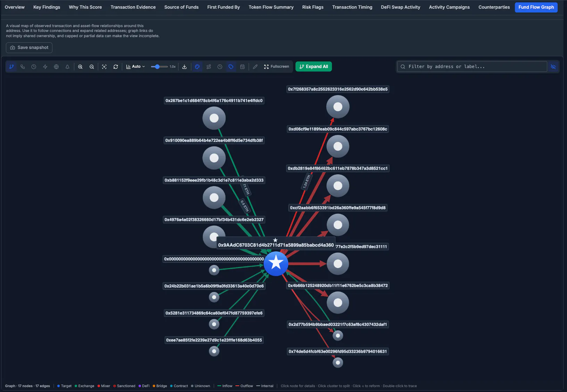Select node under 0xb881152f9eee label
This screenshot has height=392, width=567.
click(214, 198)
